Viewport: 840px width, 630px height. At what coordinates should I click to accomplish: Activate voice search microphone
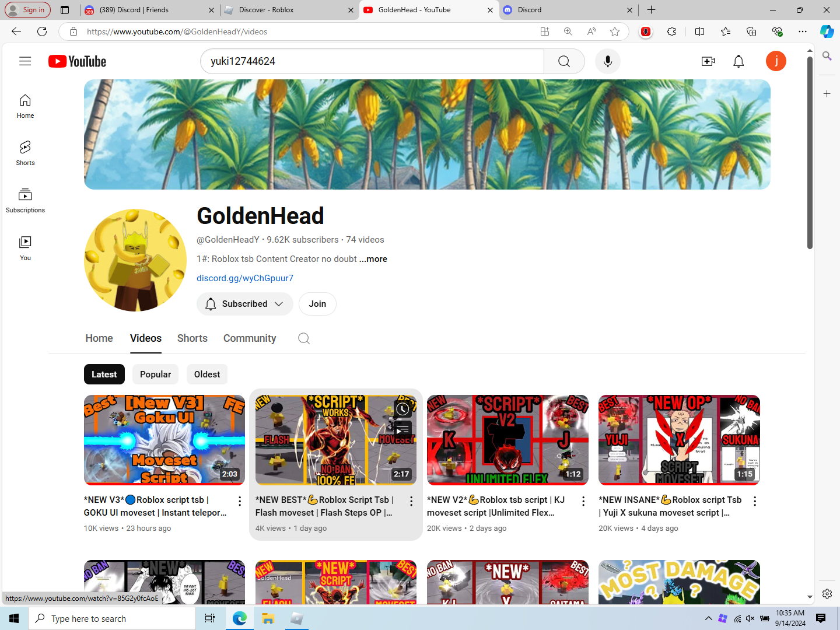(x=608, y=61)
